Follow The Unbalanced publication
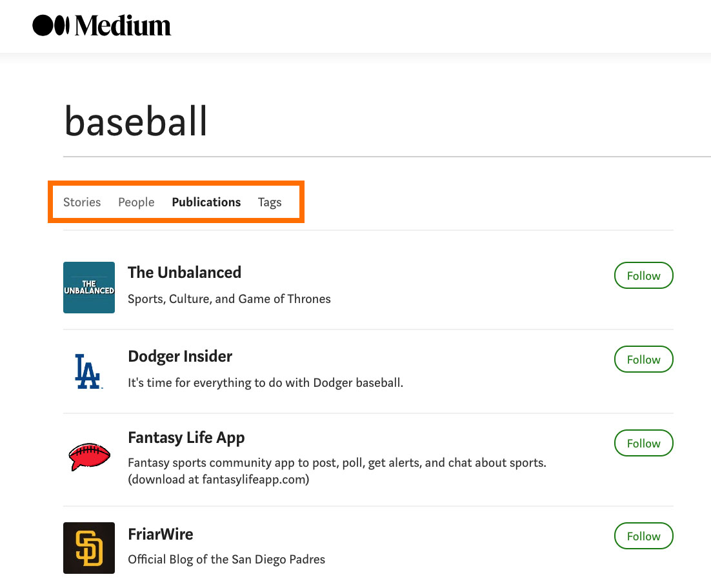The width and height of the screenshot is (711, 588). 643,275
